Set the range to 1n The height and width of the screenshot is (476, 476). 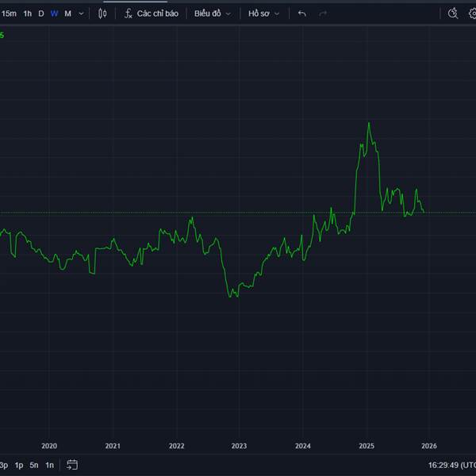pos(50,465)
